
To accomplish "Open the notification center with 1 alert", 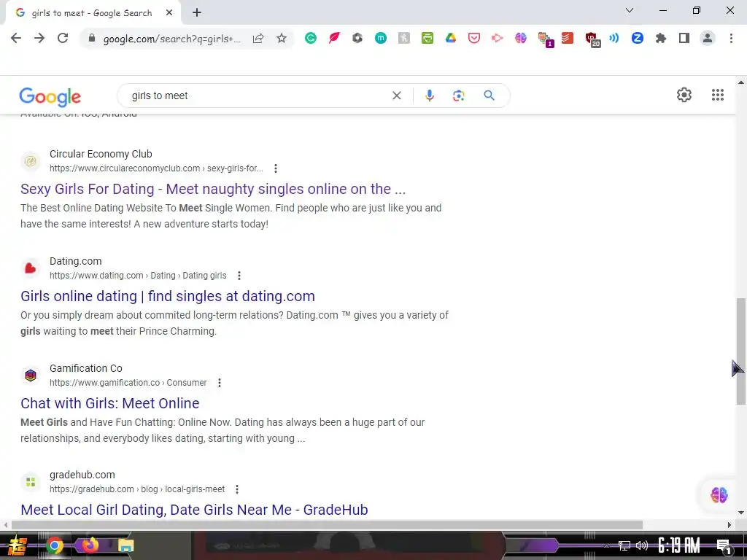I will (724, 546).
